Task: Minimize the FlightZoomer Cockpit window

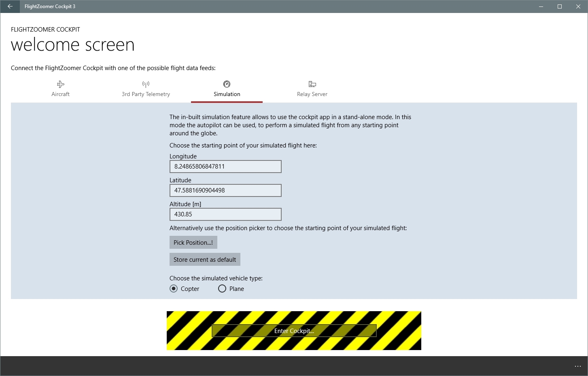Action: coord(541,6)
